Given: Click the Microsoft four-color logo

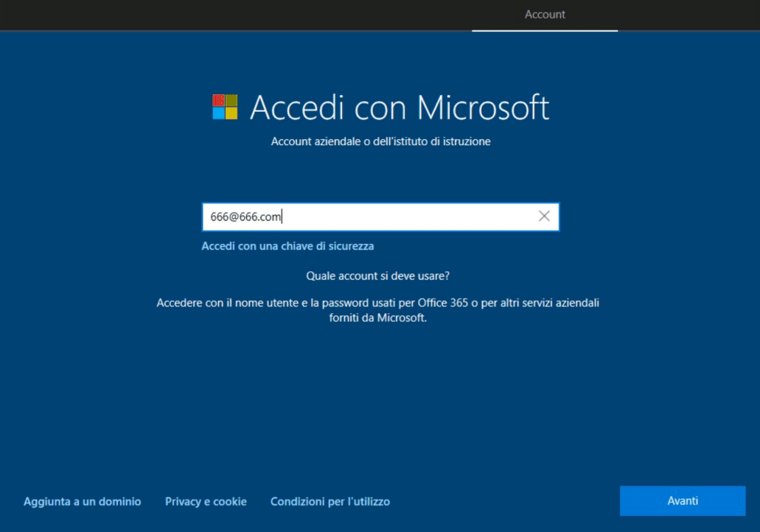Looking at the screenshot, I should tap(225, 106).
